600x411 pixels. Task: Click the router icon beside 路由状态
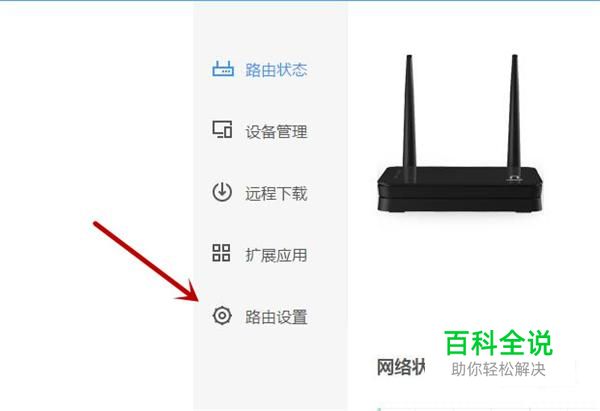(223, 69)
